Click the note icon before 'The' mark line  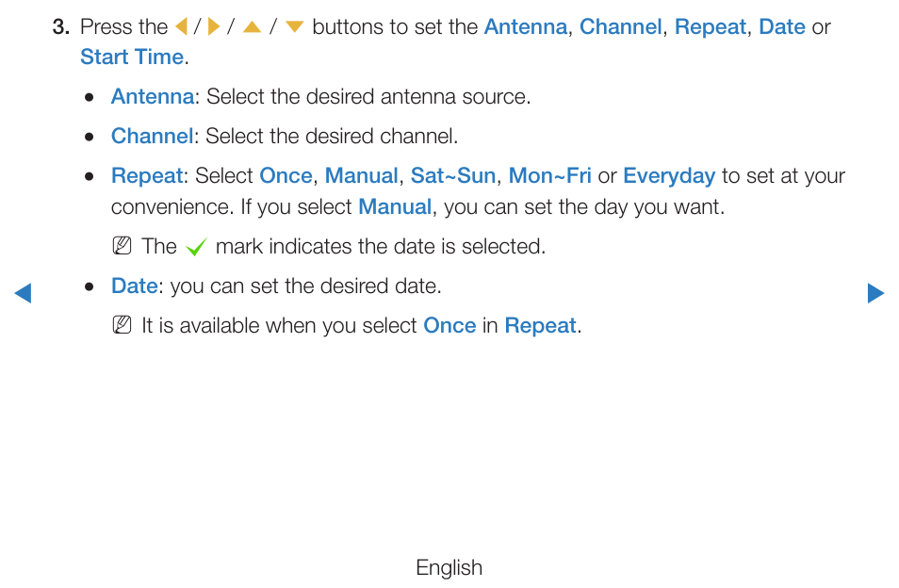click(122, 246)
